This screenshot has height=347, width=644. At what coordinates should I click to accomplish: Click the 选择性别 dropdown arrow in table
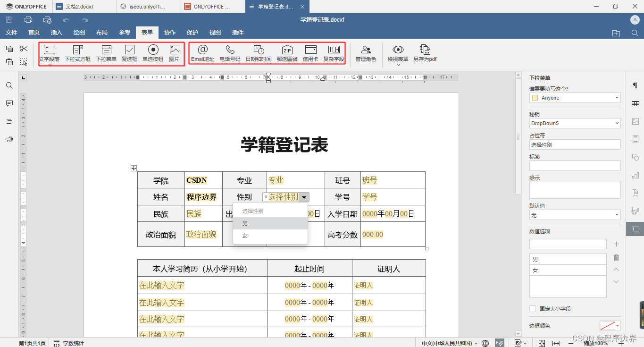(304, 197)
